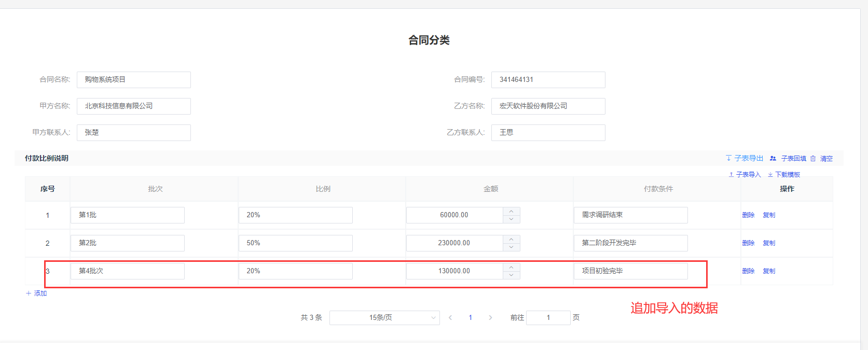Click the 子表回填 backfill icon
Image resolution: width=868 pixels, height=350 pixels.
coord(773,158)
